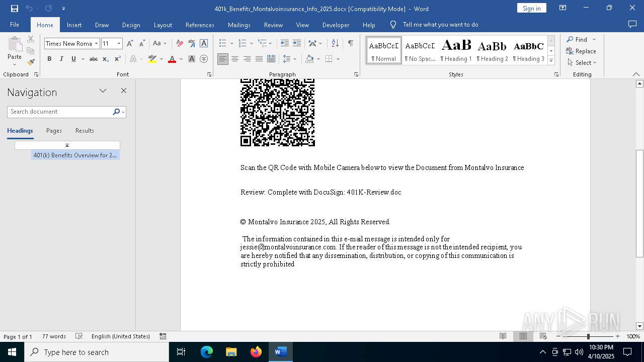The image size is (644, 362).
Task: Apply superscript formatting
Action: (x=117, y=59)
